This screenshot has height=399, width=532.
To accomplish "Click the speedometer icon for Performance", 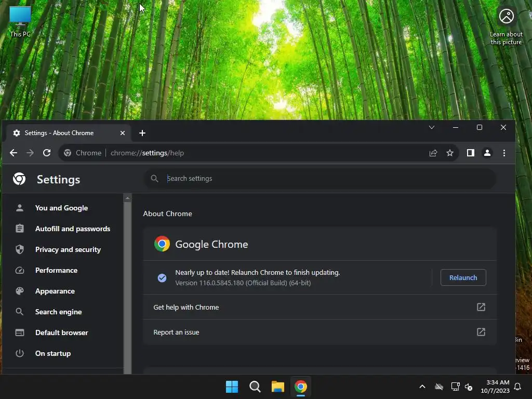I will coord(20,270).
